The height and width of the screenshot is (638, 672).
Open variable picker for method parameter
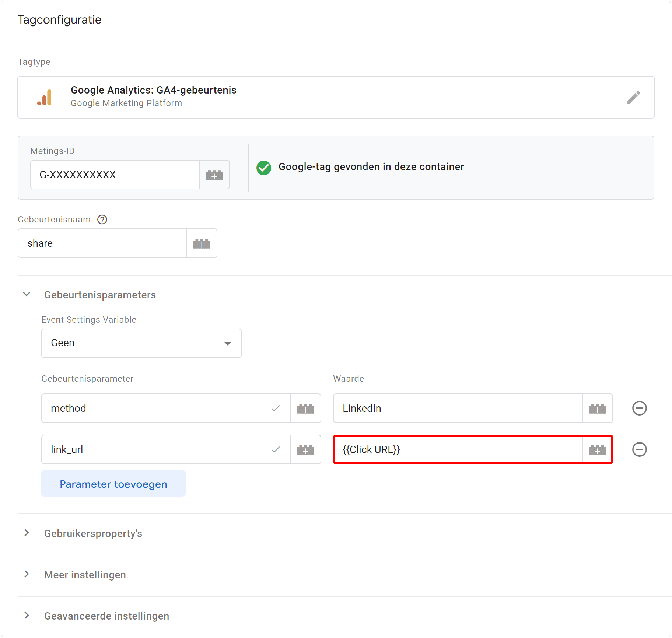(306, 408)
